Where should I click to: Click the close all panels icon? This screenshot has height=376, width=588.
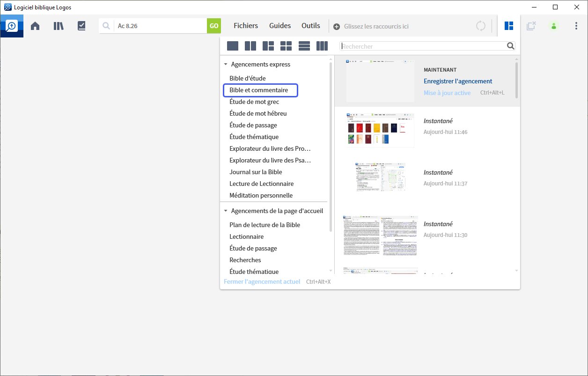pos(531,26)
